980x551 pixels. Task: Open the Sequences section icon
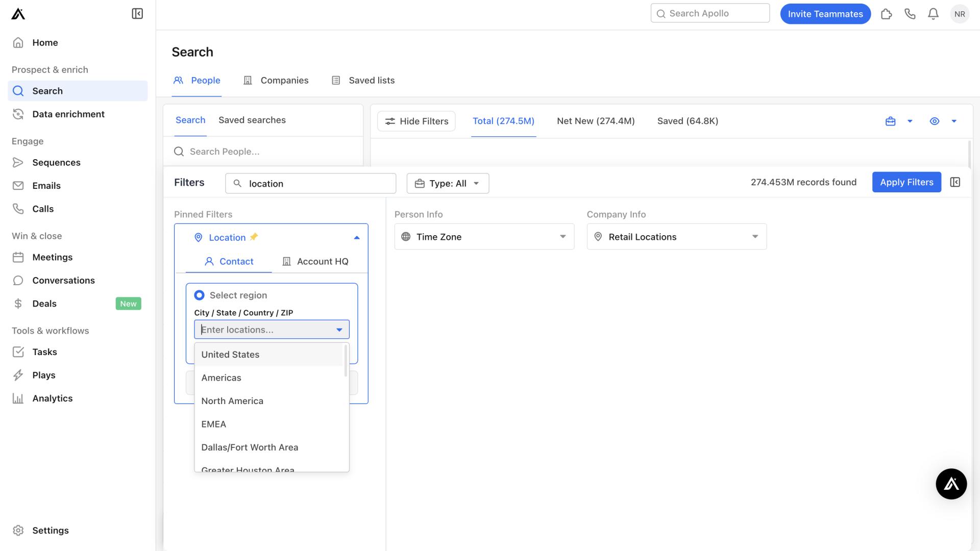click(17, 163)
